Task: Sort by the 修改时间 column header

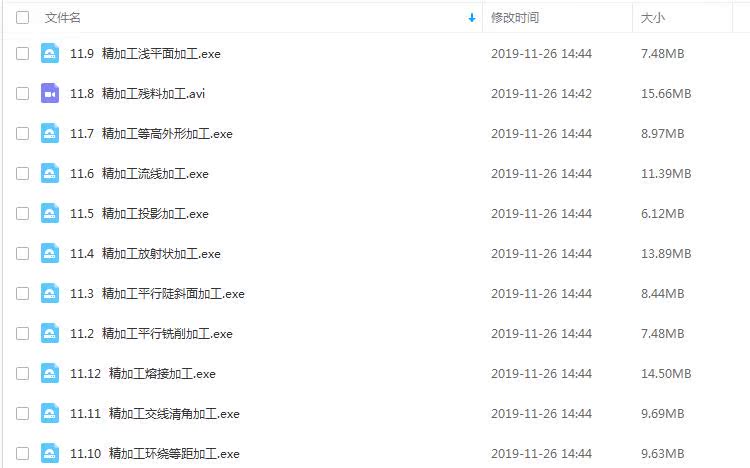Action: point(515,18)
